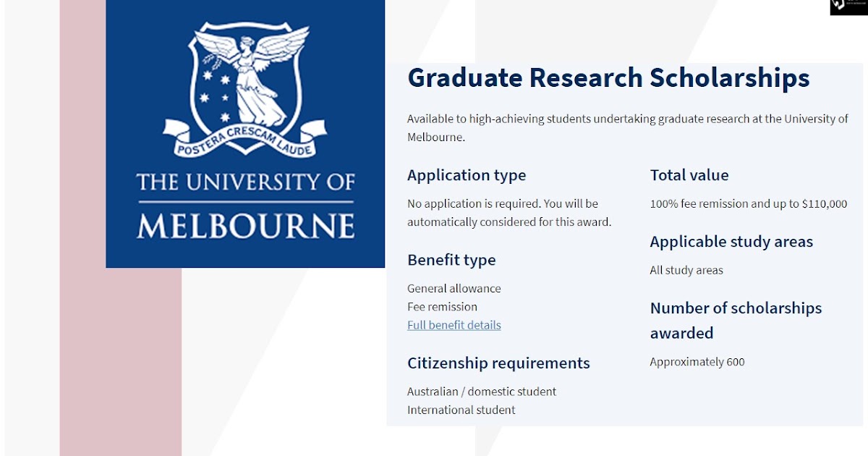The image size is (868, 456).
Task: Open the Applicable study areas heading
Action: click(731, 241)
